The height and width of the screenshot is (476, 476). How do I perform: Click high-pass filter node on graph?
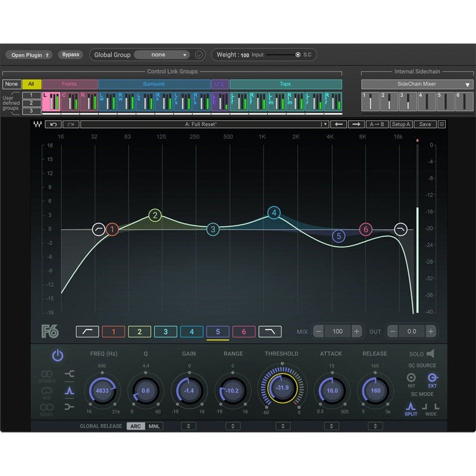(x=99, y=229)
